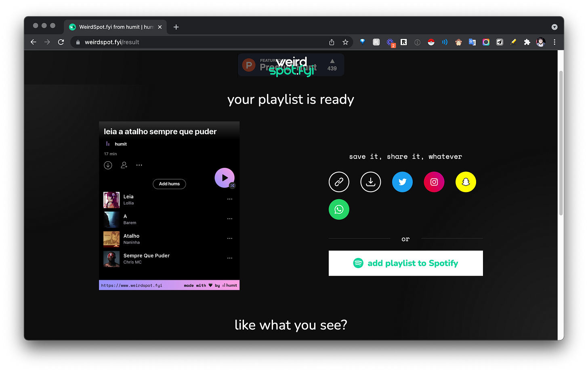Click the yellow highlighter extension icon
Viewport: 588px width, 372px height.
pyautogui.click(x=513, y=42)
